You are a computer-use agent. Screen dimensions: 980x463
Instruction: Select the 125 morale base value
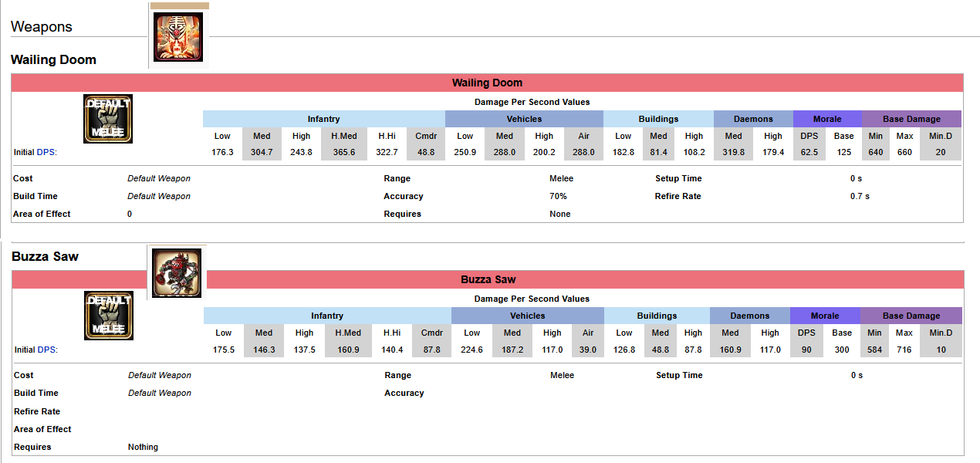[x=844, y=152]
